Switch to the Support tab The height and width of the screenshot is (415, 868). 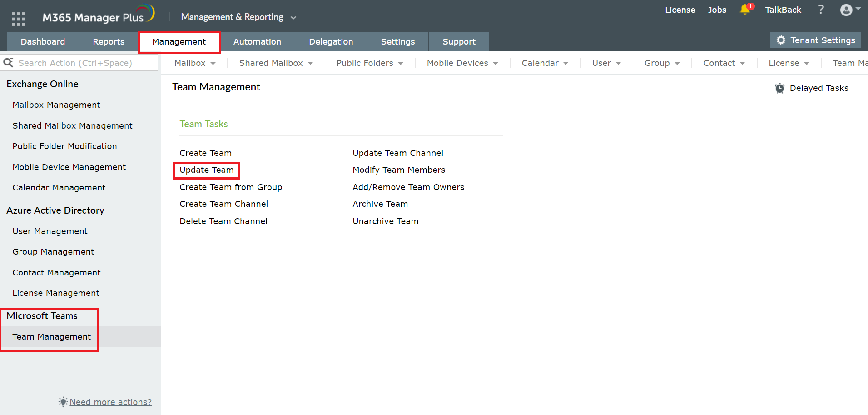(x=459, y=41)
